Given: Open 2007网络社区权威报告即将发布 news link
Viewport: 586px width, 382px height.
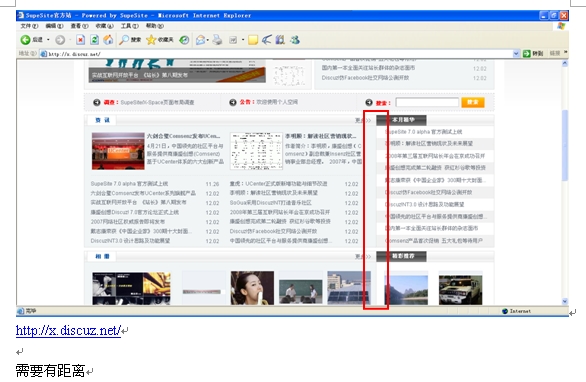Looking at the screenshot, I should click(127, 222).
